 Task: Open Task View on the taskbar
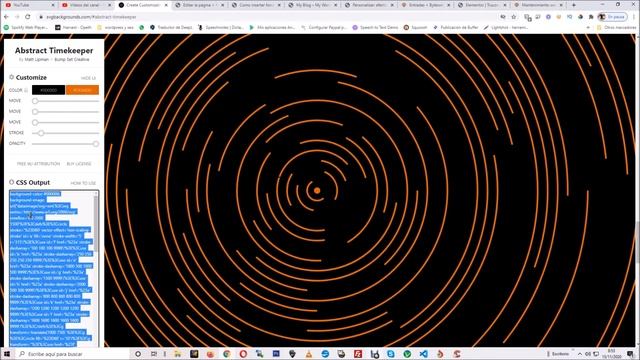[153, 354]
